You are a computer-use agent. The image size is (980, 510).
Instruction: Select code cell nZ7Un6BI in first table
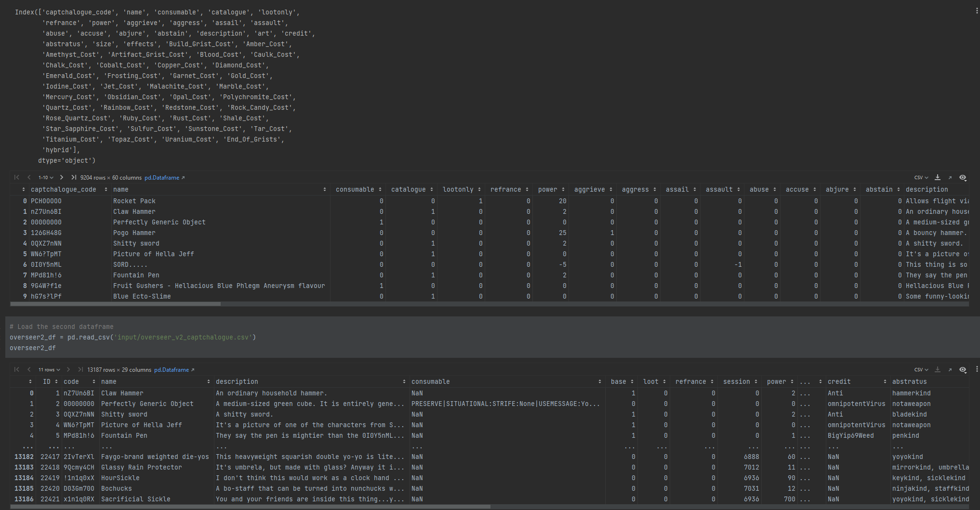coord(69,212)
